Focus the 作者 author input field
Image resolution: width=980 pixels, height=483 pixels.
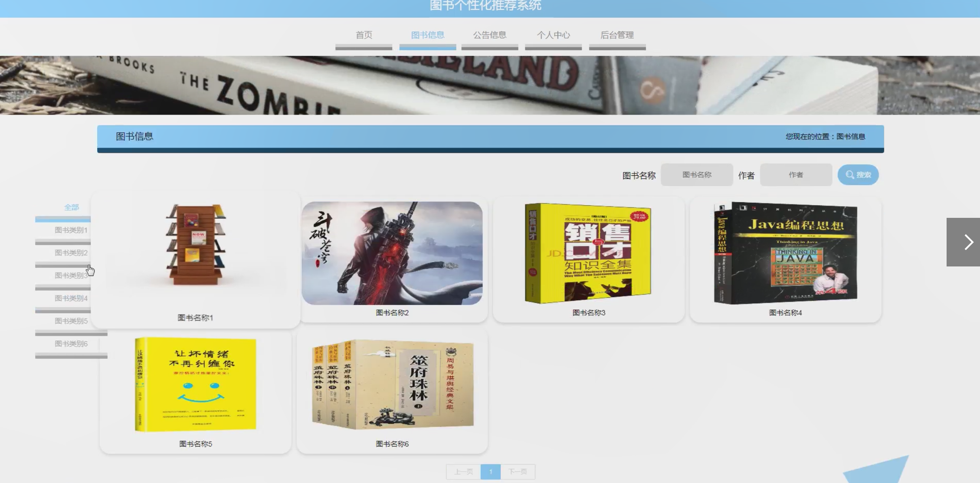pos(796,175)
